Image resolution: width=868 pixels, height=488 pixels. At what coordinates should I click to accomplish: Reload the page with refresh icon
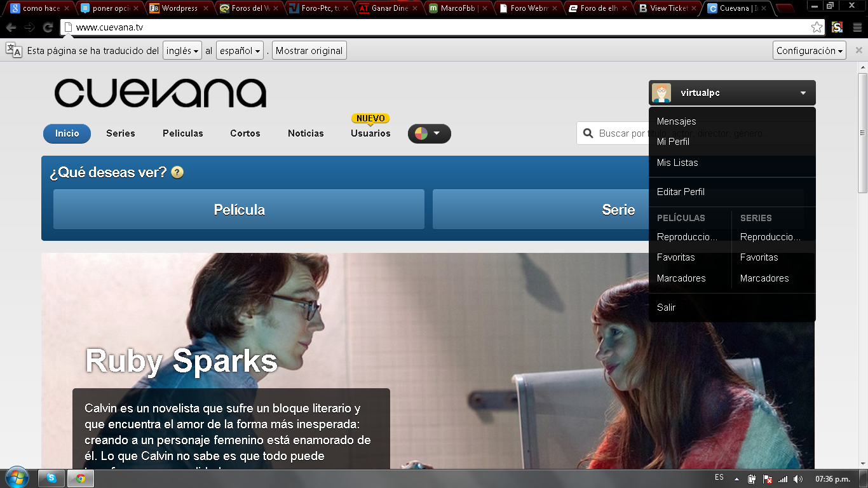tap(48, 27)
